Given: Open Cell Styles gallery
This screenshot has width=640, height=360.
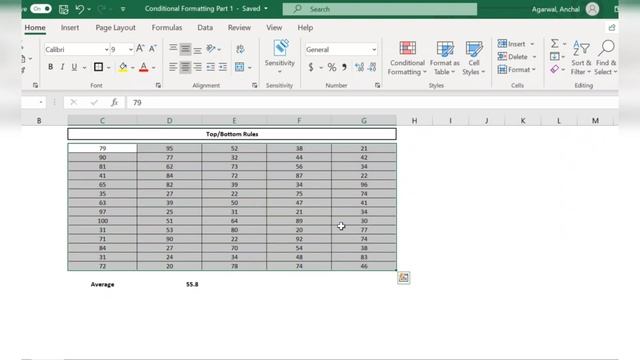Looking at the screenshot, I should point(473,58).
